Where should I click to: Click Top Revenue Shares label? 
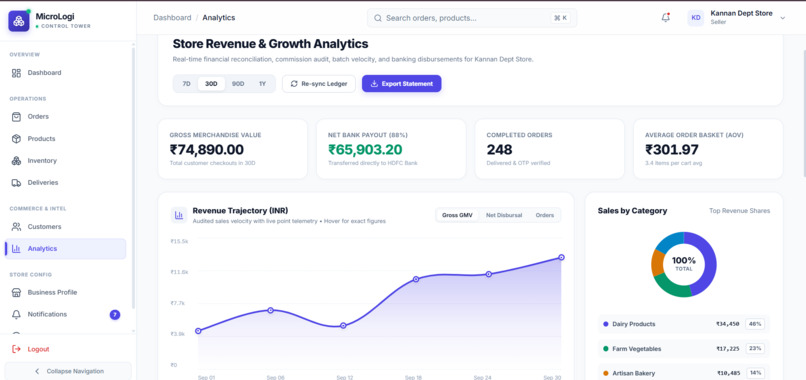740,211
